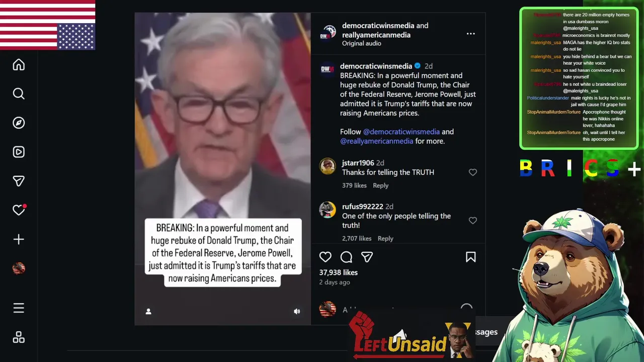This screenshot has width=644, height=362.
Task: Save post with bookmark icon
Action: pos(470,257)
